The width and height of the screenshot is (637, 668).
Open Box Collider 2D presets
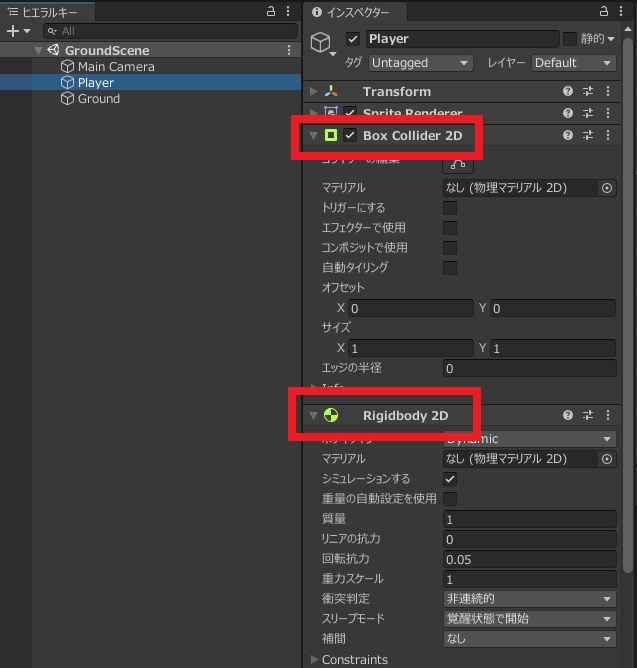tap(588, 135)
